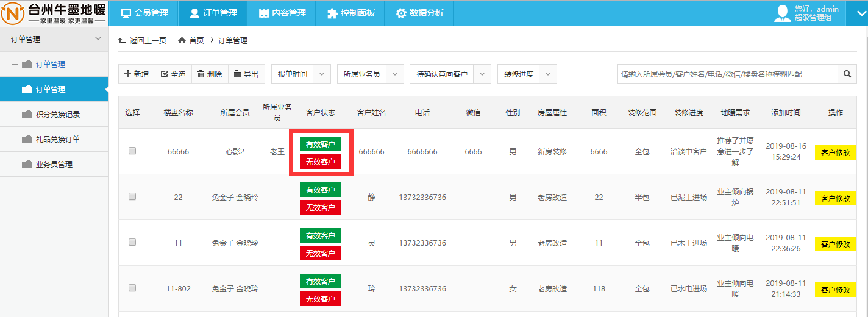The image size is (868, 317).
Task: Open the 数据分析 tab
Action: 420,13
